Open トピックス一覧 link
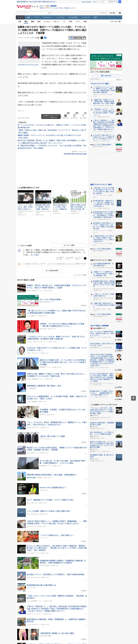 115,21
